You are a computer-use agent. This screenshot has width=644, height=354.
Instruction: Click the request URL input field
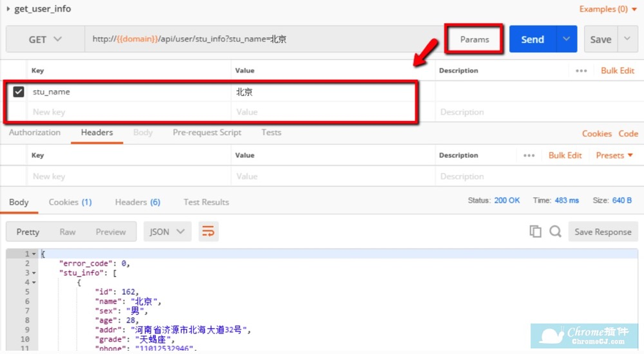(264, 39)
